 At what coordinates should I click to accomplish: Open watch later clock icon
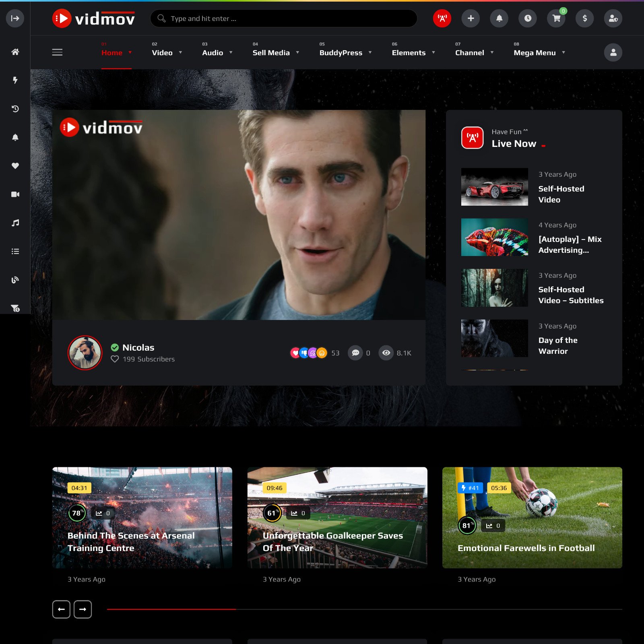tap(528, 19)
